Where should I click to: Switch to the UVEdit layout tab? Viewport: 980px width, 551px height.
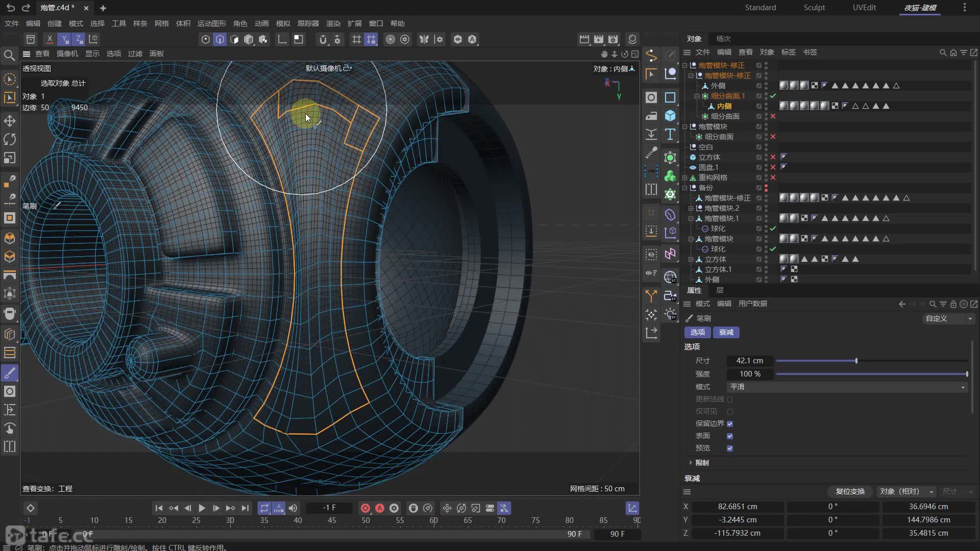(864, 8)
